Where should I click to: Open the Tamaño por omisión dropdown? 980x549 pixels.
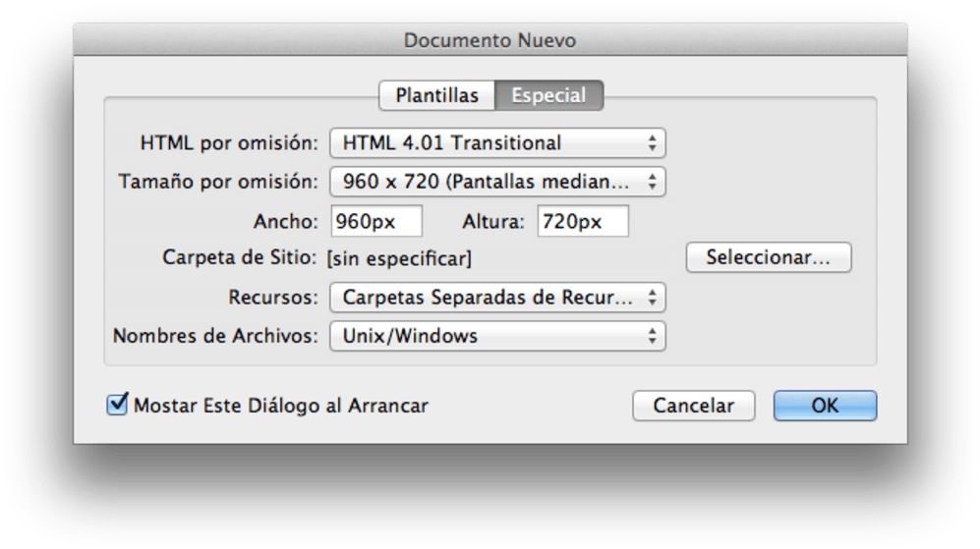coord(497,182)
